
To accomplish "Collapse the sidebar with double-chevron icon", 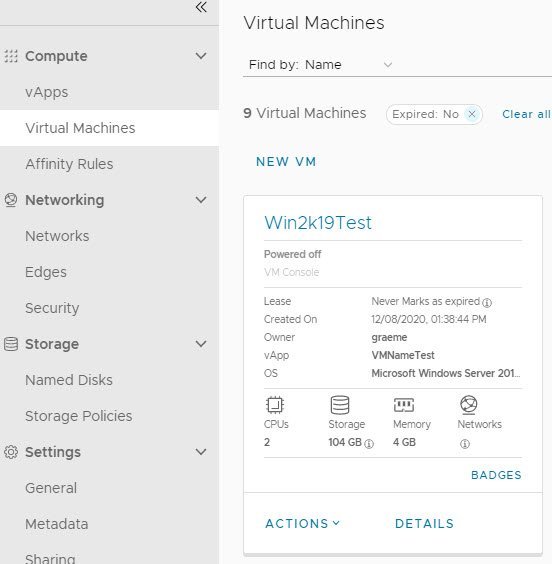I will [x=201, y=7].
